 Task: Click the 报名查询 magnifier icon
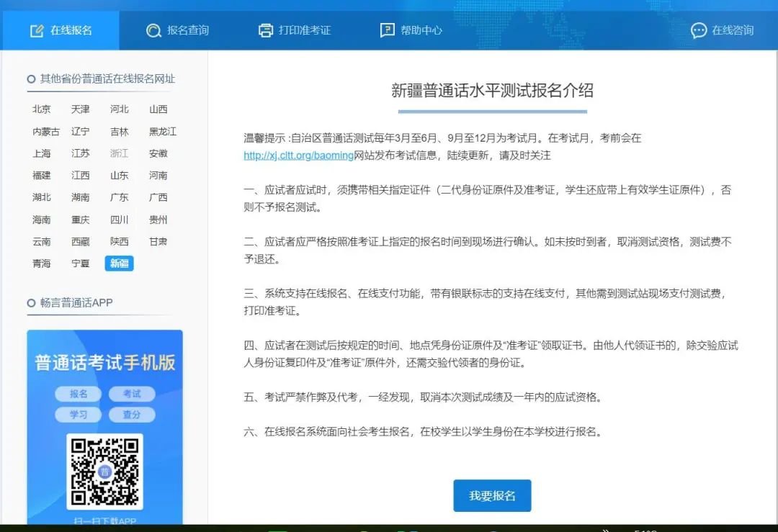[153, 30]
